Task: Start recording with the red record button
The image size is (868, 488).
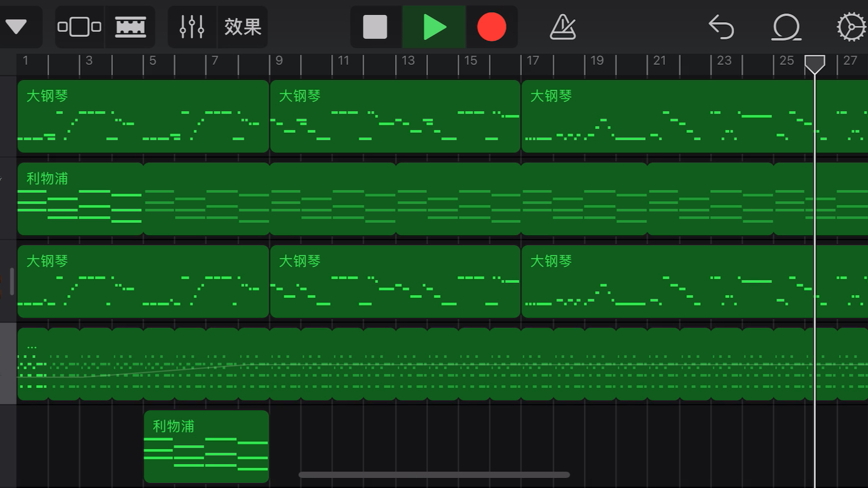Action: [491, 27]
